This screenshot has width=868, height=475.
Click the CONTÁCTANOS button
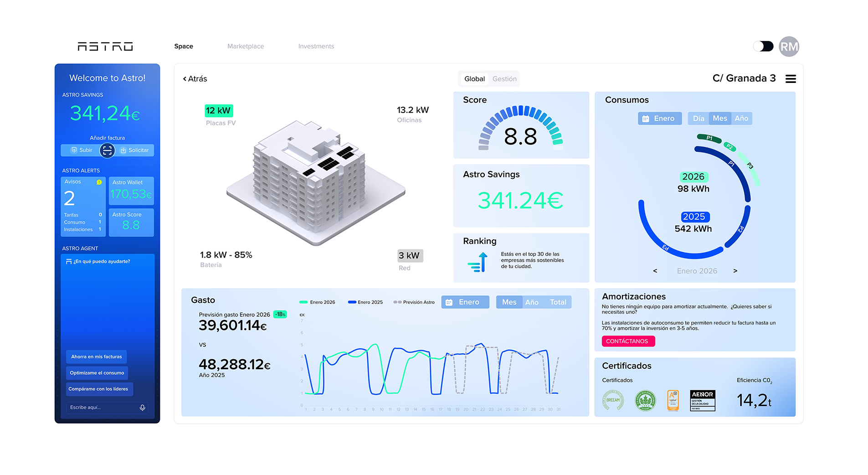628,341
